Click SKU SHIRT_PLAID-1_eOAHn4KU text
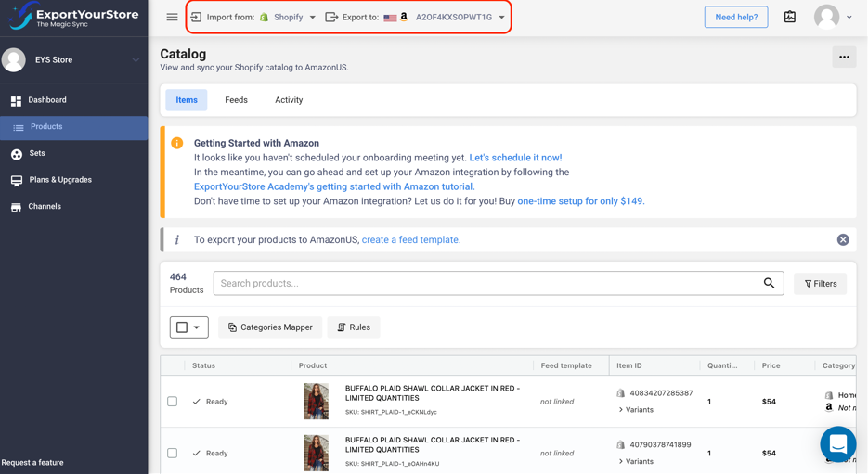868x474 pixels. [x=393, y=464]
